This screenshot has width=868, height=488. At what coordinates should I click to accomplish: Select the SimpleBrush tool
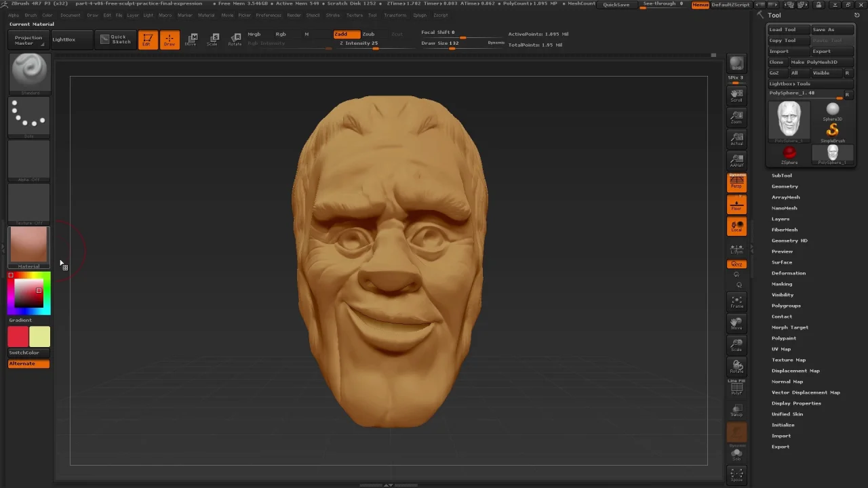pyautogui.click(x=832, y=132)
